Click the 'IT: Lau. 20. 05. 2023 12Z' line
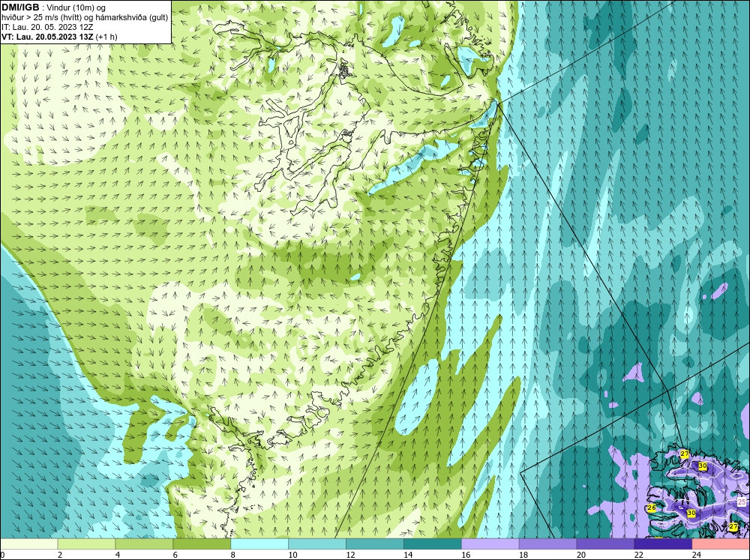Viewport: 750px width, 560px height. click(x=47, y=27)
